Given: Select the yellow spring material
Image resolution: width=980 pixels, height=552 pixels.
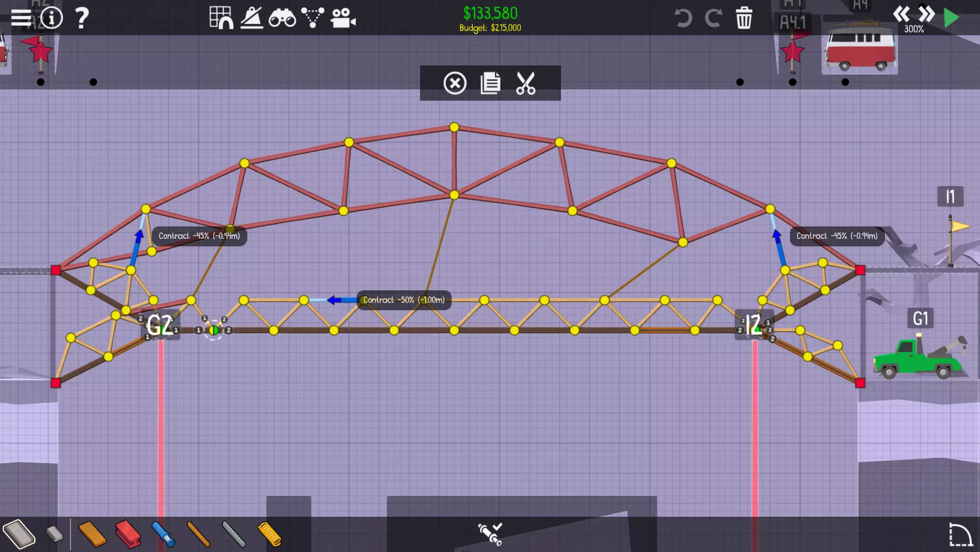Looking at the screenshot, I should tap(269, 534).
